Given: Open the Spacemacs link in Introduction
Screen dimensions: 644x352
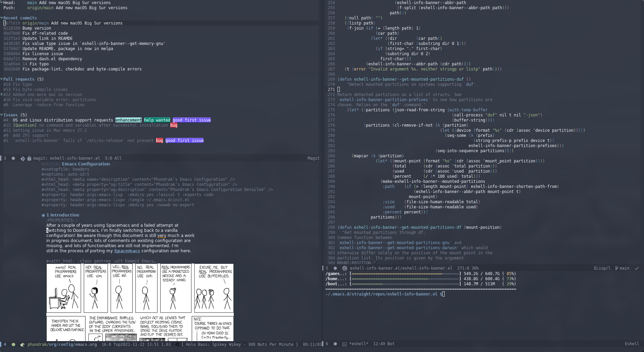Looking at the screenshot, I should (x=127, y=251).
